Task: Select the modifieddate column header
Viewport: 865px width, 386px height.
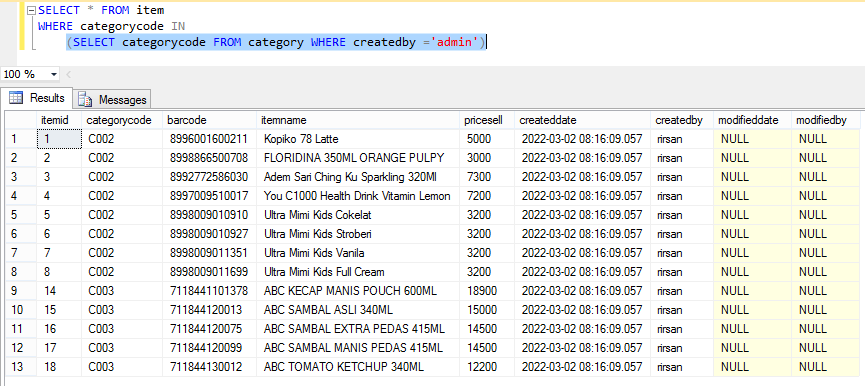Action: pyautogui.click(x=752, y=120)
